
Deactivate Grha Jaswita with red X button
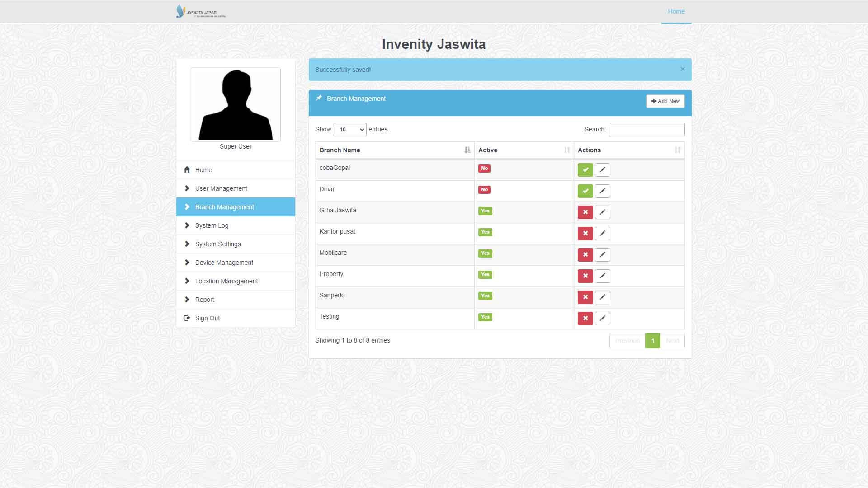[x=585, y=212]
